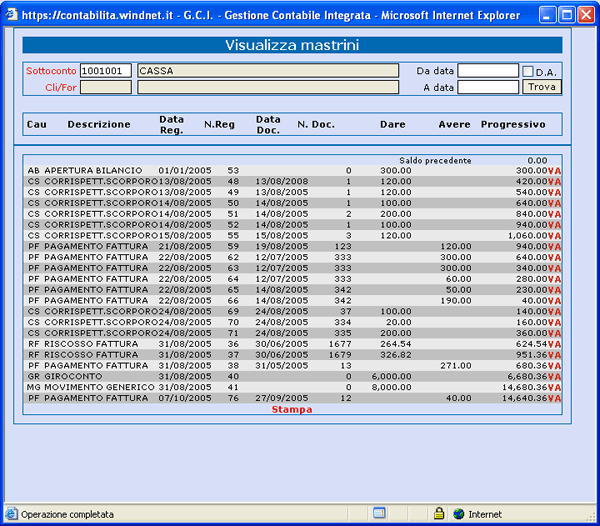
Task: Open VA link for registration number 62
Action: click(554, 257)
